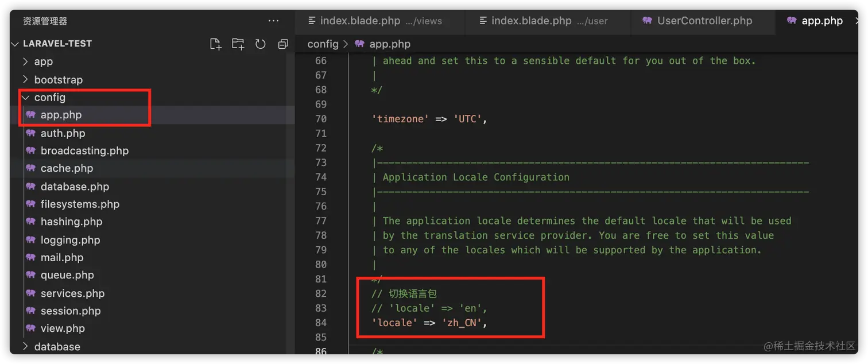This screenshot has height=364, width=868.
Task: Click the PHP icon beside view.php
Action: 30,328
